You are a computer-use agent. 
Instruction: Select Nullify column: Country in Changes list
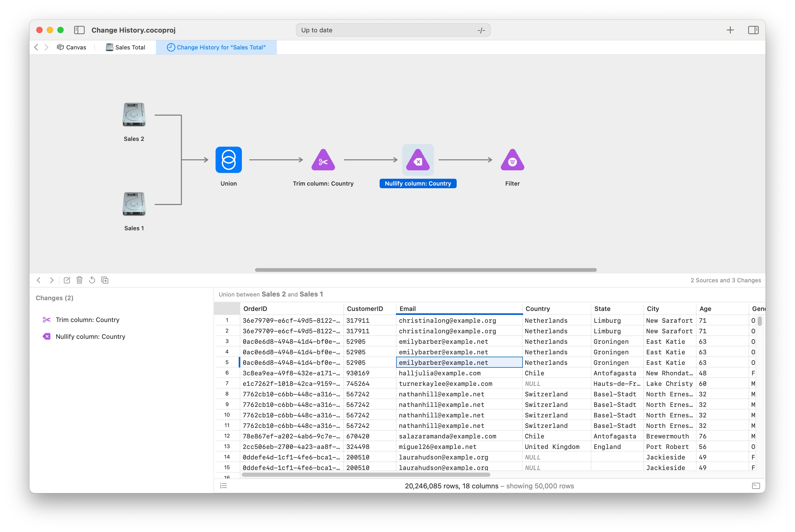tap(90, 336)
